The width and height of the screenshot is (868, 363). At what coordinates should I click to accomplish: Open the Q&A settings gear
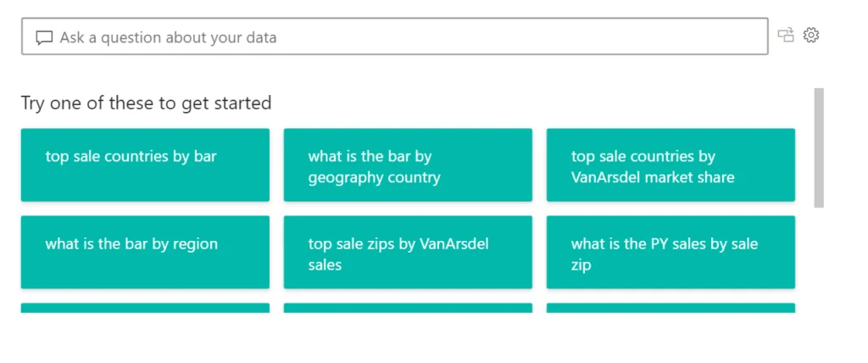(x=811, y=35)
